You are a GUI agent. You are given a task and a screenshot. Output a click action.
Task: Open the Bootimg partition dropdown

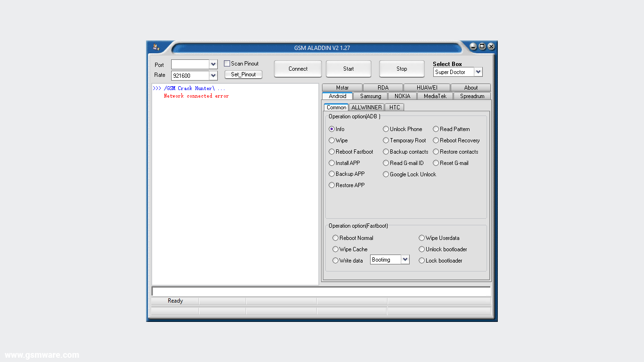(405, 259)
